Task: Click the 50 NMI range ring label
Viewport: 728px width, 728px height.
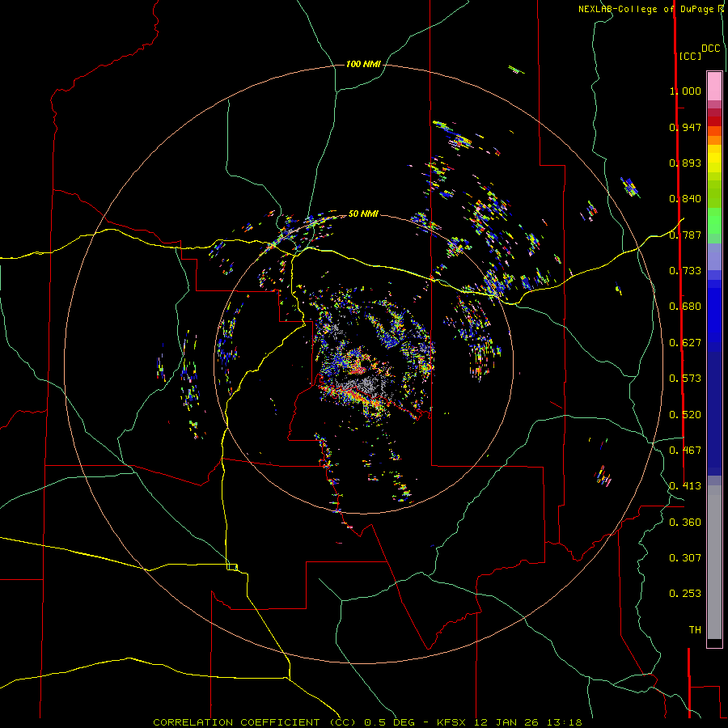Action: pos(363,214)
